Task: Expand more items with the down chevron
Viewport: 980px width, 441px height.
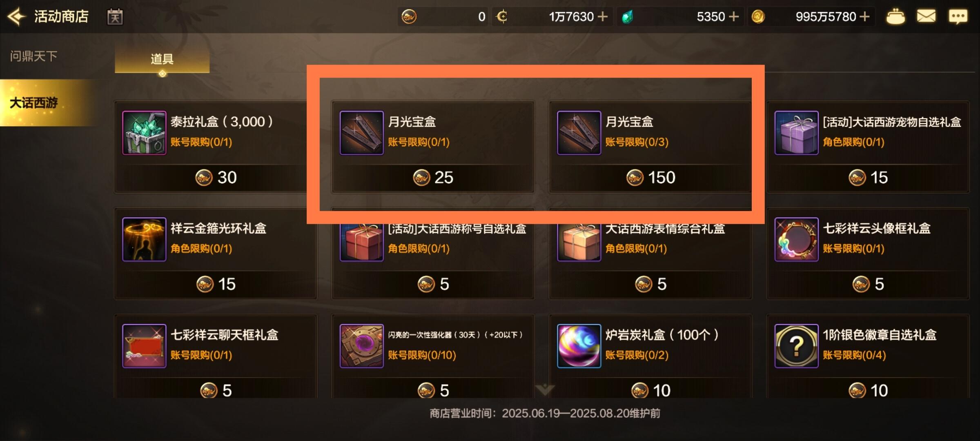Action: (545, 390)
